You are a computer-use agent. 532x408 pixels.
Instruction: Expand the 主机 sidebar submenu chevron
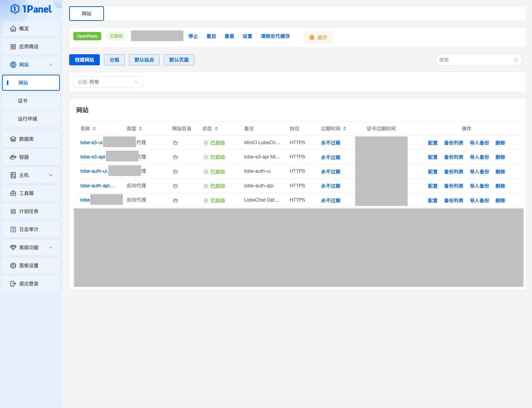pyautogui.click(x=51, y=175)
